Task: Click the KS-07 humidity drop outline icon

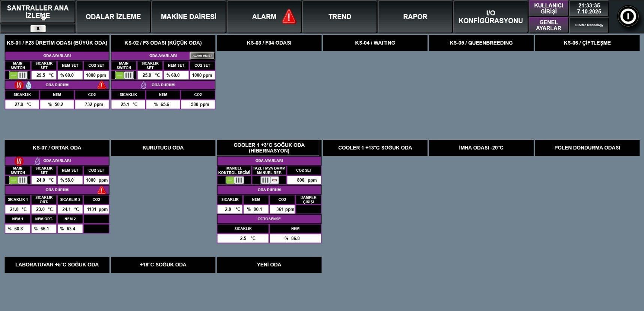Action: pos(38,161)
